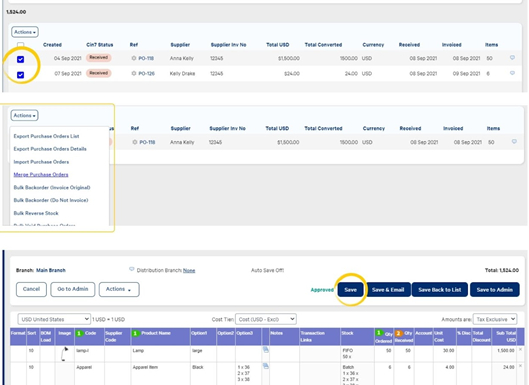Delete the Lamp line with its X icon

(521, 350)
